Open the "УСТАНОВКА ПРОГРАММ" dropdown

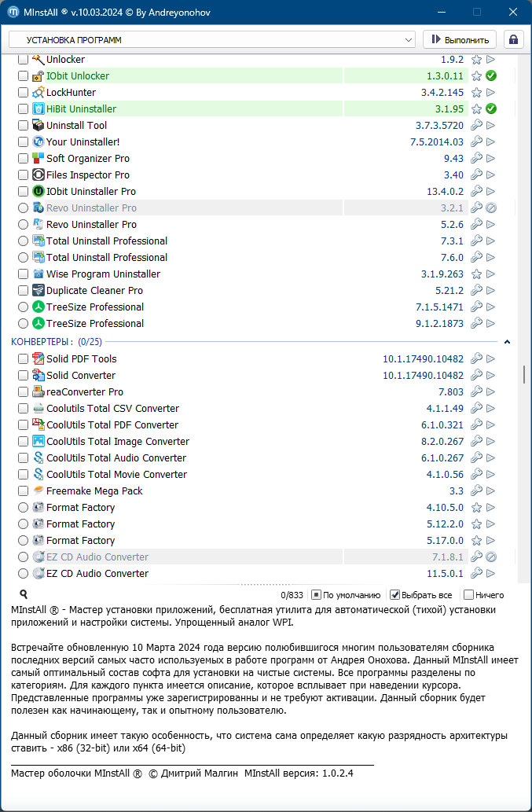[211, 39]
